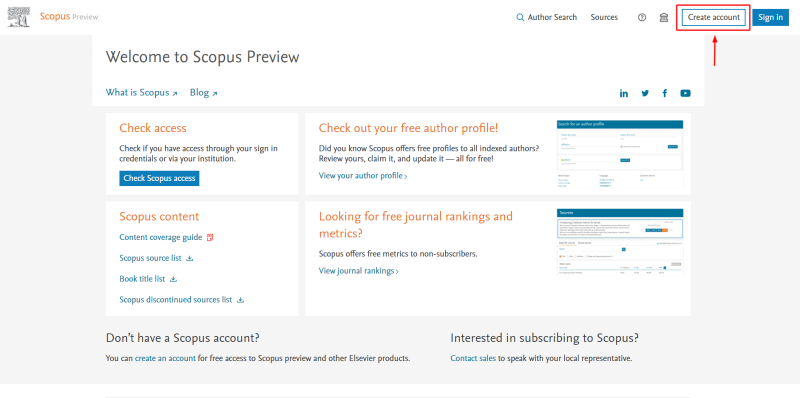Image resolution: width=800 pixels, height=398 pixels.
Task: Click download icon beside Scopus source list
Action: click(x=190, y=259)
